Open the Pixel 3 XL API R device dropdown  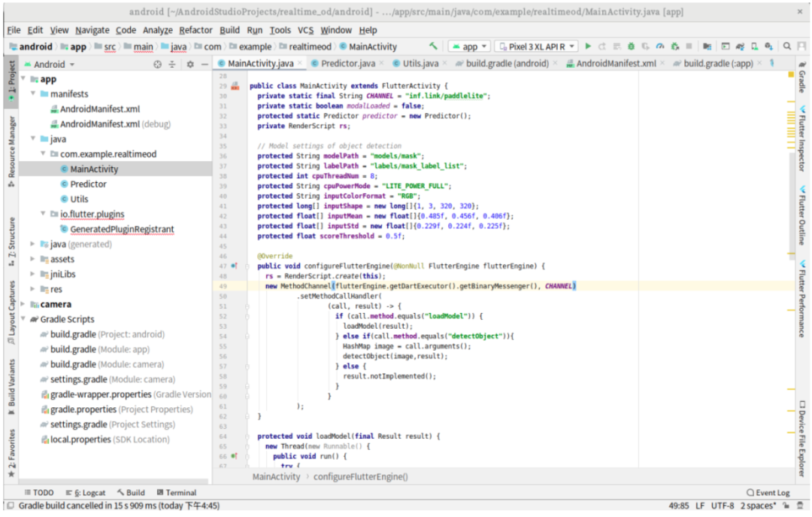tap(537, 47)
